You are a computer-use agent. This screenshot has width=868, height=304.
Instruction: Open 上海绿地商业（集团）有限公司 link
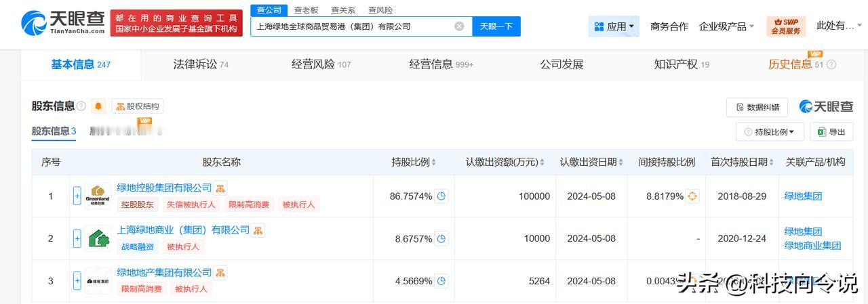[x=183, y=230]
